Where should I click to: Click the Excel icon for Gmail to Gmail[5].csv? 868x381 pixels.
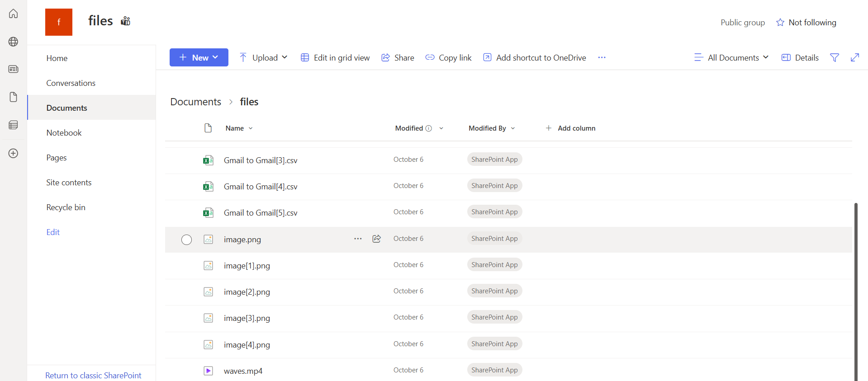(x=208, y=212)
